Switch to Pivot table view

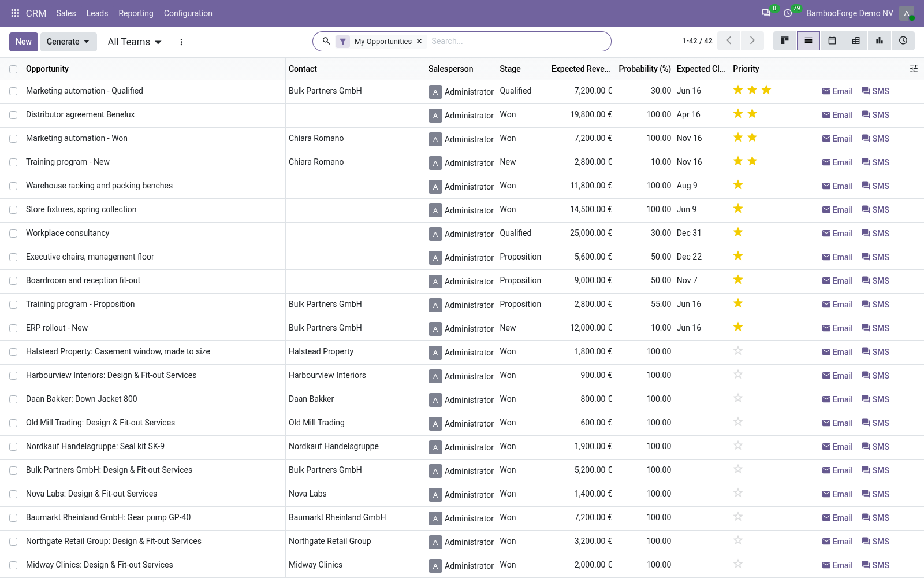tap(856, 41)
